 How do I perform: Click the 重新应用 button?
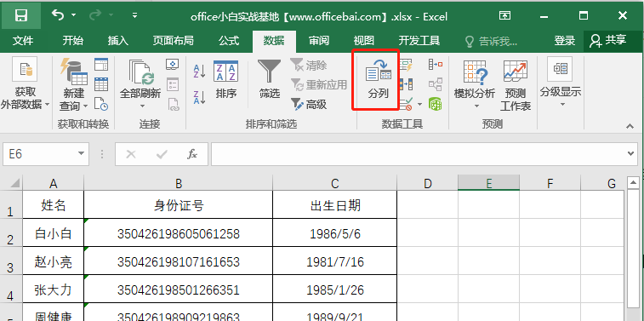[x=319, y=84]
